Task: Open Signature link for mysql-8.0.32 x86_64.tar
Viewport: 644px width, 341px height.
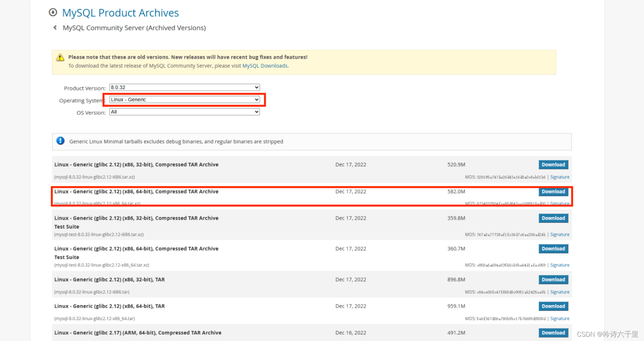Action: (x=560, y=318)
